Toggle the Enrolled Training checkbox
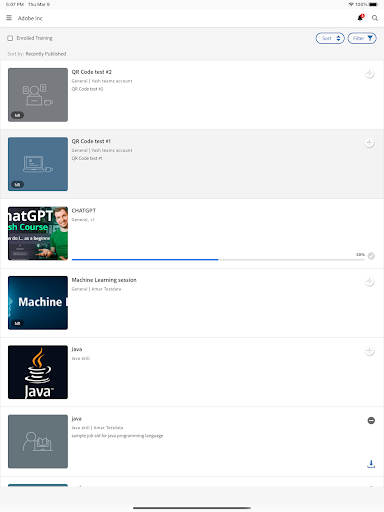 tap(10, 38)
